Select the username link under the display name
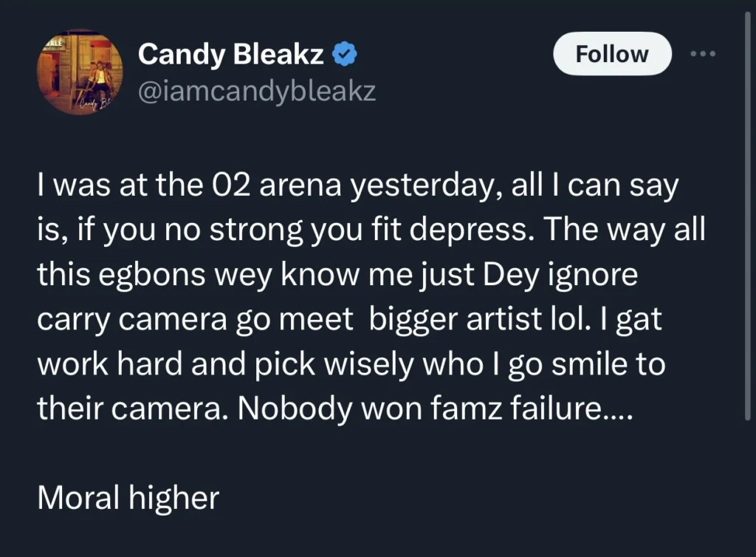Image resolution: width=756 pixels, height=557 pixels. tap(256, 90)
